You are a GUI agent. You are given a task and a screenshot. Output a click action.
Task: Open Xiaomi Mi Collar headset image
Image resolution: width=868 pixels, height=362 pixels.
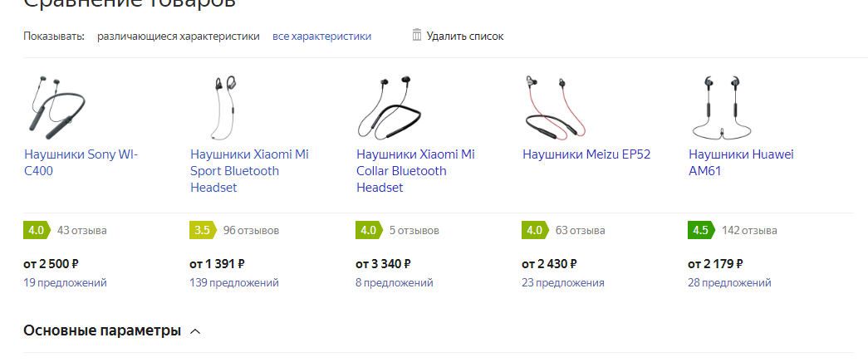pyautogui.click(x=387, y=108)
